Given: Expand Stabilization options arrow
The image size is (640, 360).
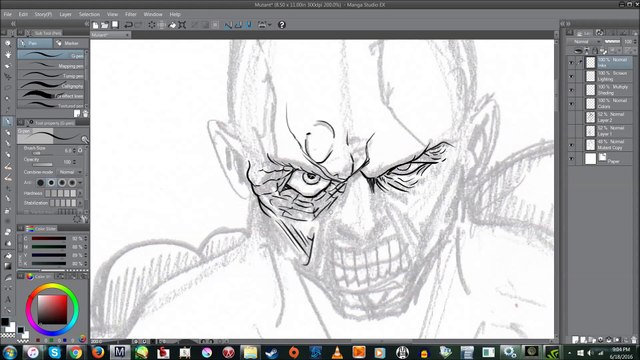Looking at the screenshot, I should click(x=80, y=203).
